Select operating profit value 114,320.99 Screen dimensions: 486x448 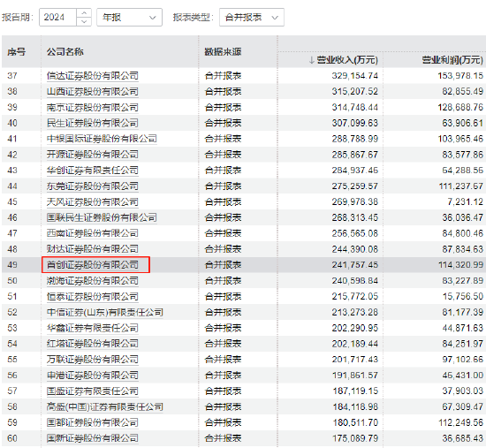coord(460,265)
